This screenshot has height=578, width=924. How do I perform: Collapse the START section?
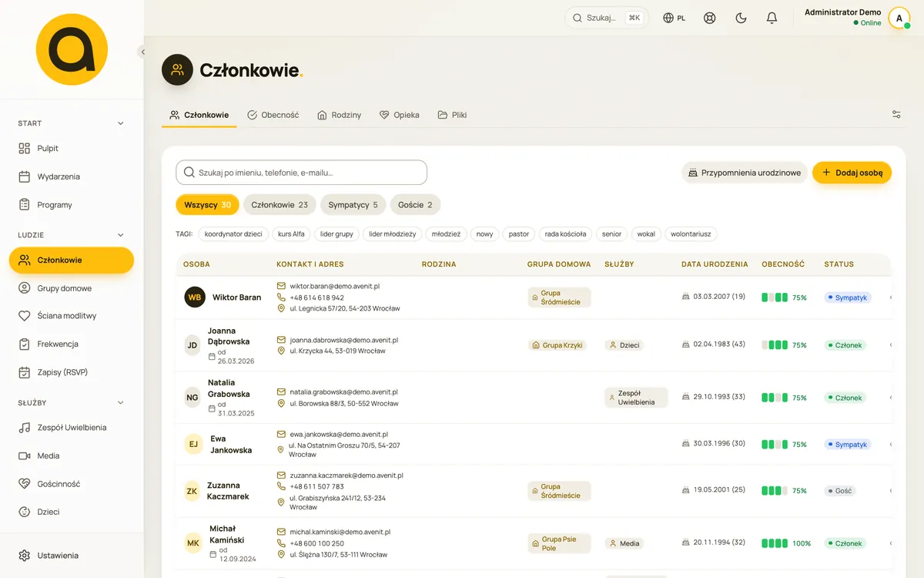[x=120, y=123]
